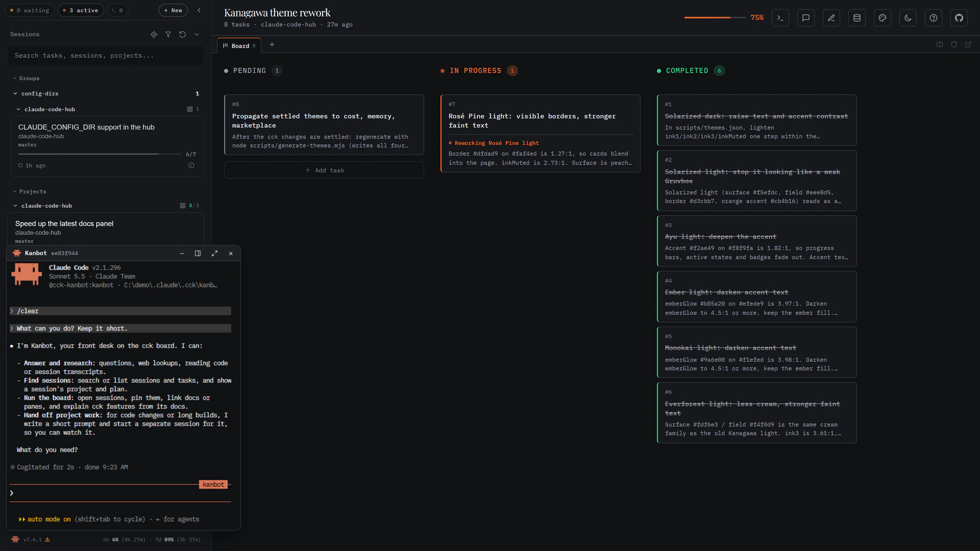Image resolution: width=980 pixels, height=551 pixels.
Task: Click the 75% progress bar
Action: coord(715,18)
